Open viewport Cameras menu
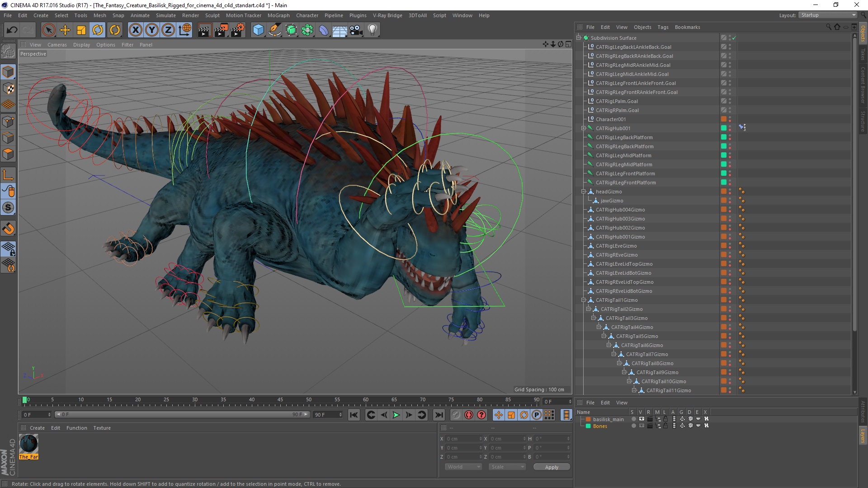Screen dimensions: 868x488 57,45
